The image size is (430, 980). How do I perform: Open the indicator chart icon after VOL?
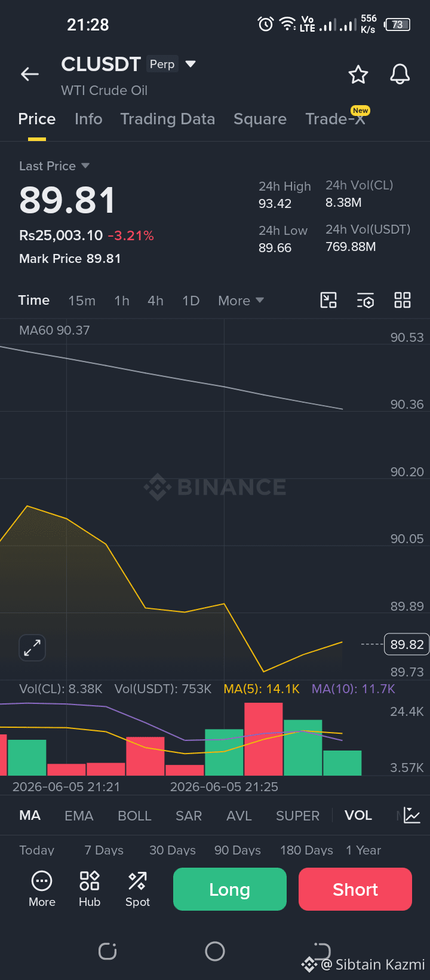(x=412, y=815)
